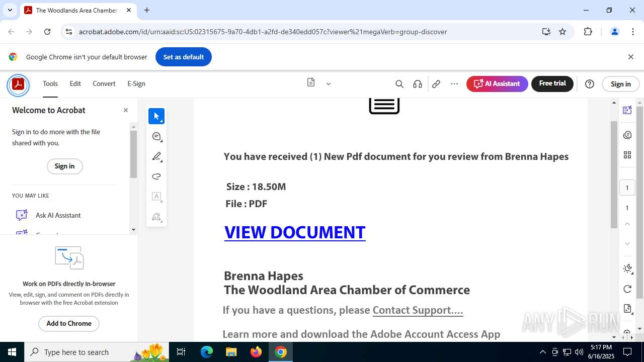644x362 pixels.
Task: Open Chrome three-dot menu
Action: 633,32
